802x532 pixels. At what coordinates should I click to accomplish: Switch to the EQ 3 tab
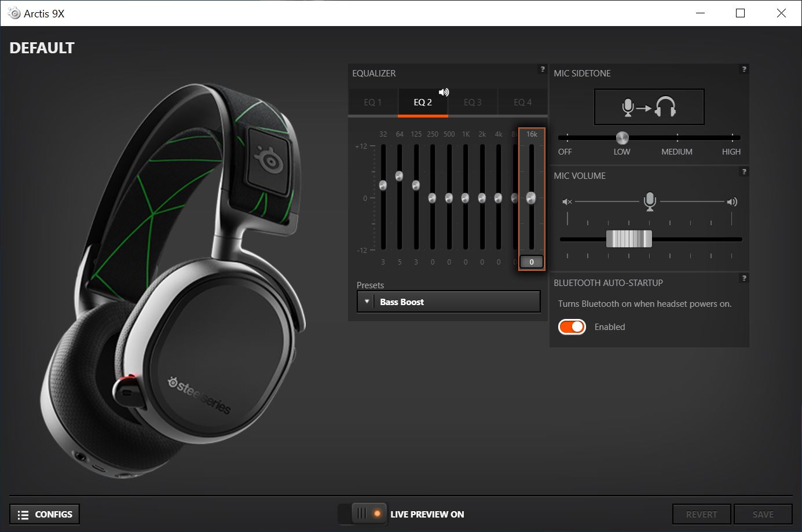point(473,102)
